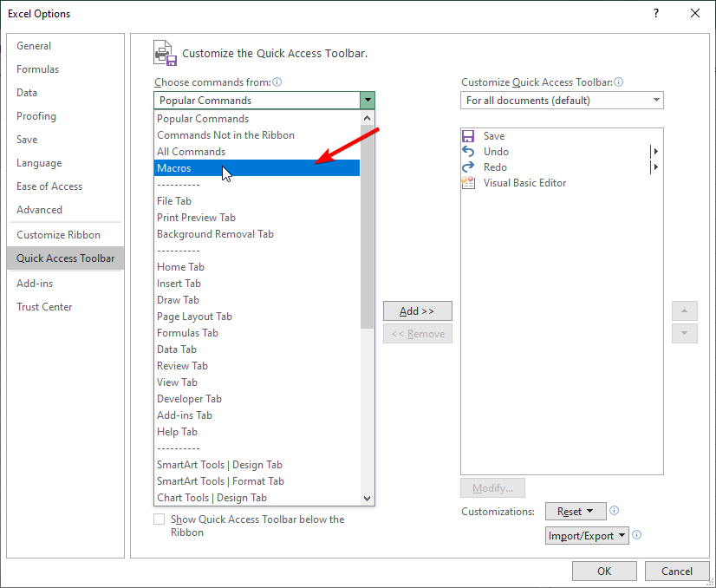Select SmartArt Tools Design Tab option
The height and width of the screenshot is (588, 716).
(257, 465)
